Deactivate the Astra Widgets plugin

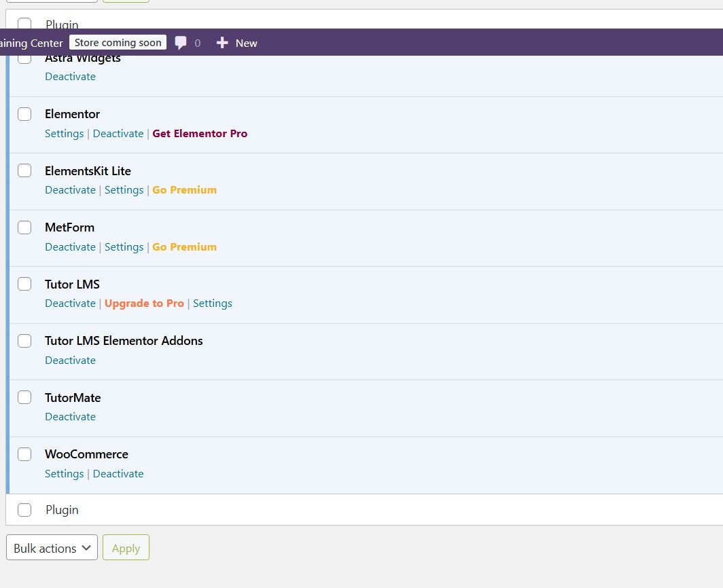(x=70, y=77)
